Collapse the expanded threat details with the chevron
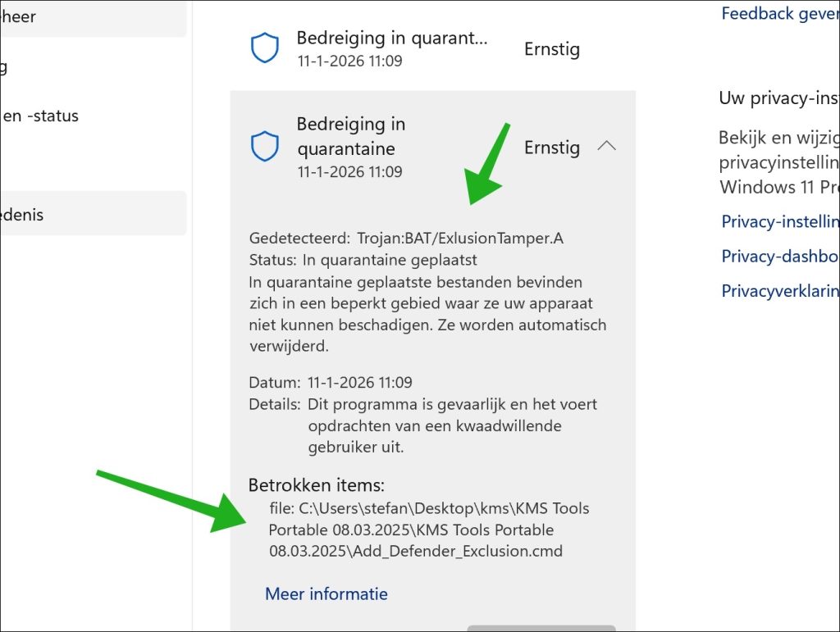The height and width of the screenshot is (632, 840). (x=606, y=147)
